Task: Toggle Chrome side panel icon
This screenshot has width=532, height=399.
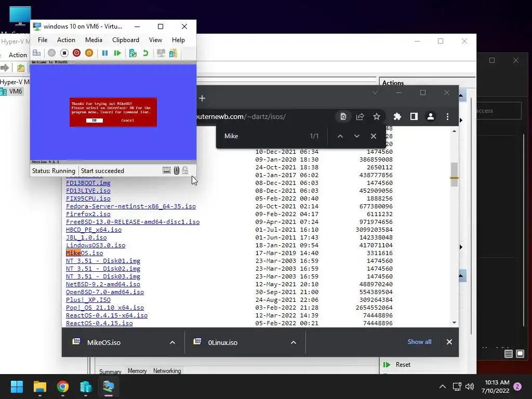Action: (414, 117)
